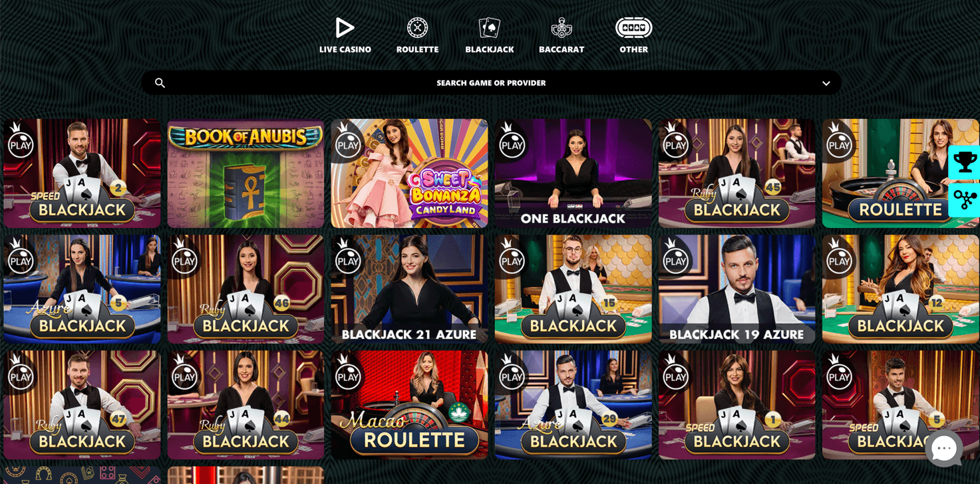The height and width of the screenshot is (484, 980).
Task: Click the Search Game or Provider field
Action: pos(491,83)
